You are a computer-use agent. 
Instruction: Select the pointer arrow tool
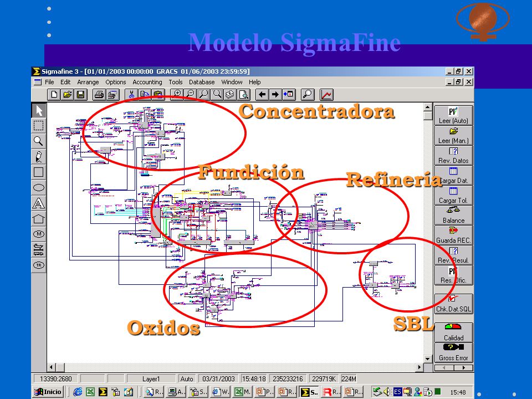pyautogui.click(x=39, y=110)
